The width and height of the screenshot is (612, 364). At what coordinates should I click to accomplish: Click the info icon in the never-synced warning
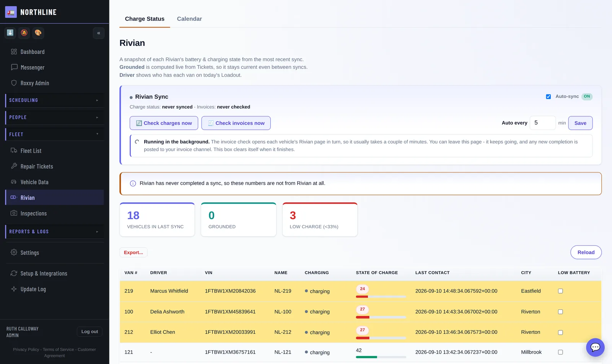(133, 184)
